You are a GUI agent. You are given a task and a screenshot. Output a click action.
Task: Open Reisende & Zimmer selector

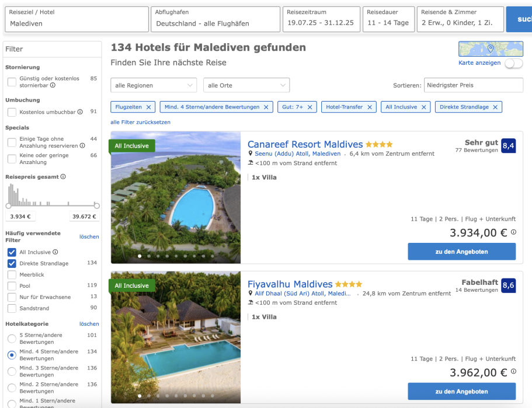point(460,19)
